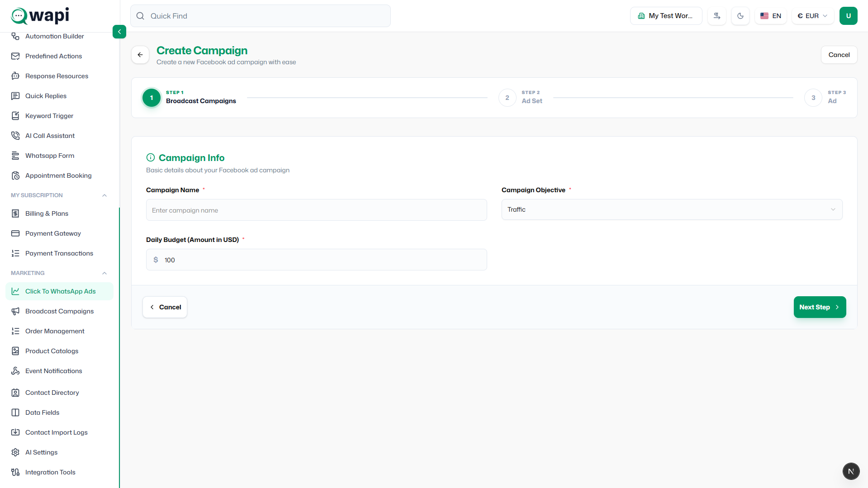Open Whatsapp Form in sidebar

tap(59, 156)
